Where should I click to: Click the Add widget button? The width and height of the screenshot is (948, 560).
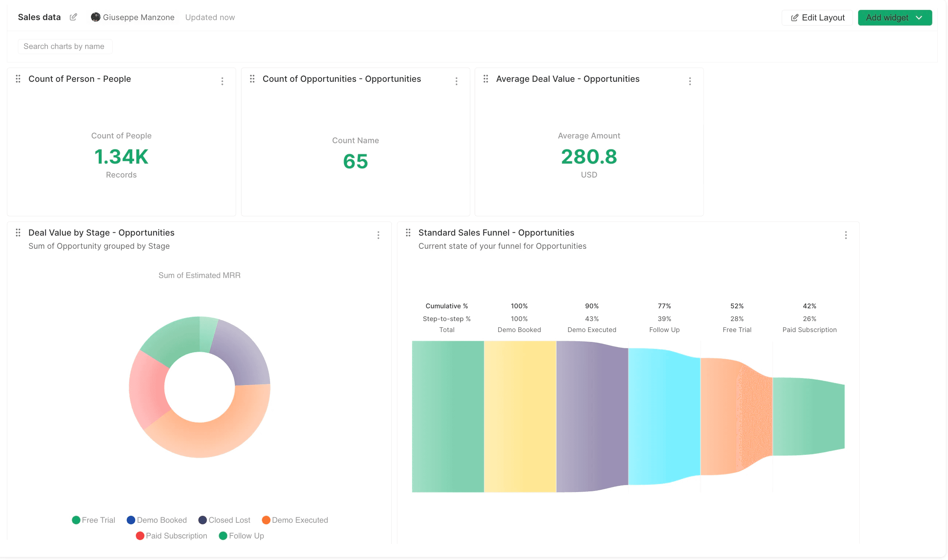click(888, 18)
